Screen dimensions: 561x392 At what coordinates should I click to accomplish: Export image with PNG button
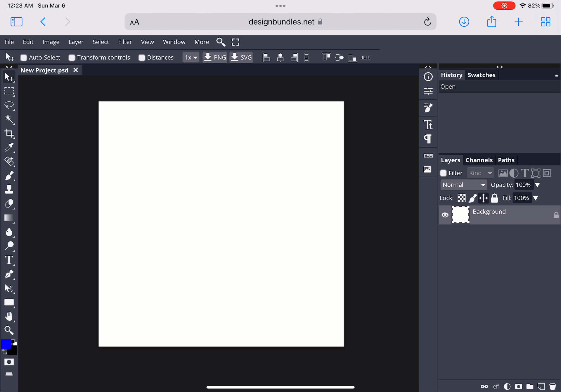click(215, 58)
